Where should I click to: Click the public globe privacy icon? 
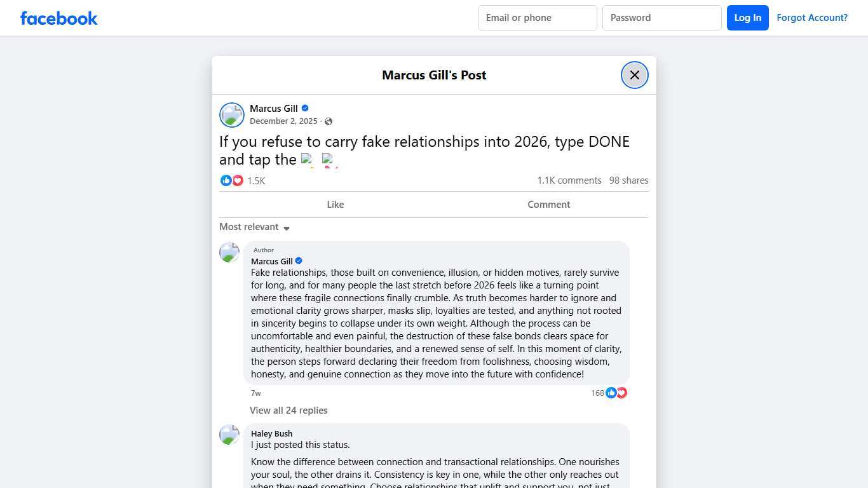(329, 121)
